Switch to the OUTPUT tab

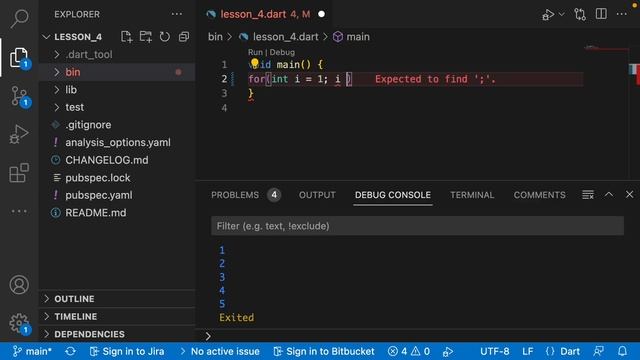tap(317, 195)
